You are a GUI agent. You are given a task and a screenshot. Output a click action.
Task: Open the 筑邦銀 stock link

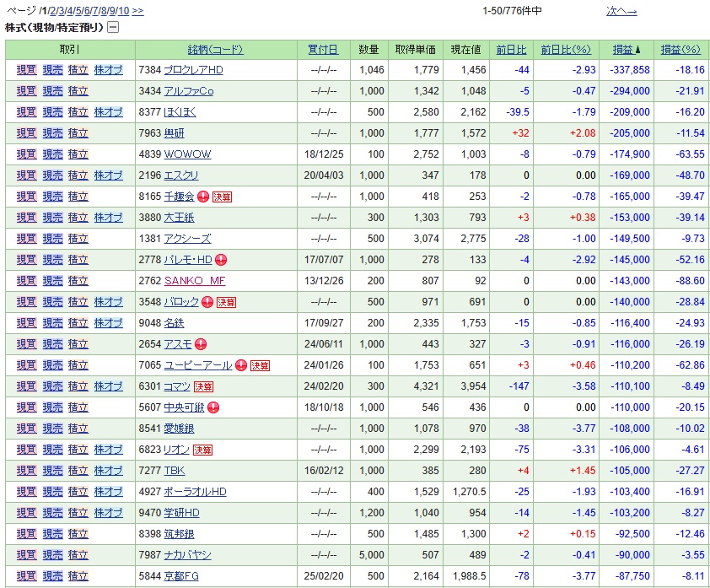179,534
